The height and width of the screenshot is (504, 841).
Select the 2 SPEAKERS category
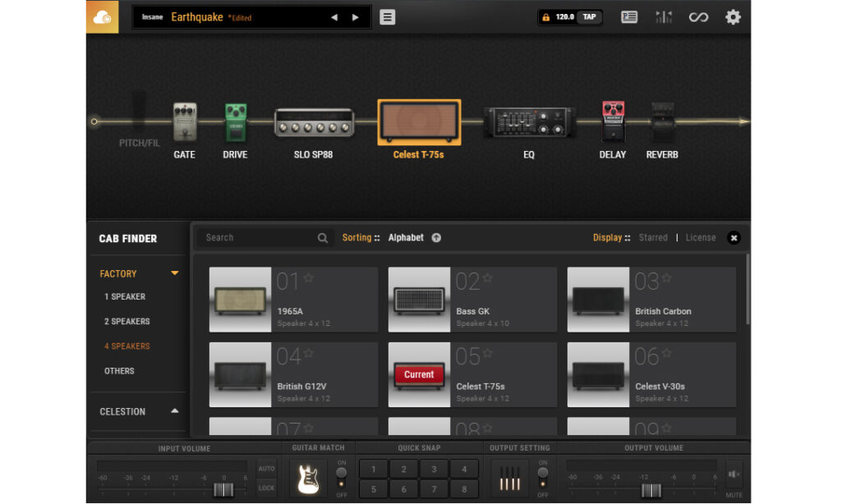(127, 321)
